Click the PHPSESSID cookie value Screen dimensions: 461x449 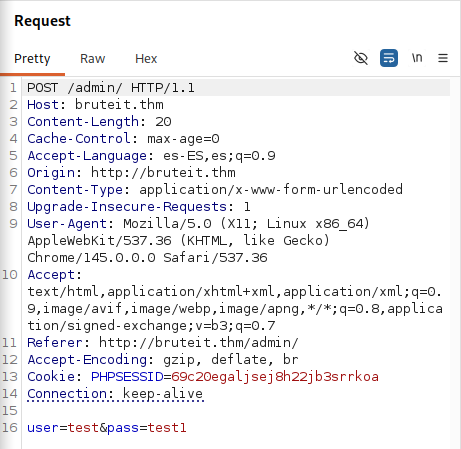[x=275, y=377]
